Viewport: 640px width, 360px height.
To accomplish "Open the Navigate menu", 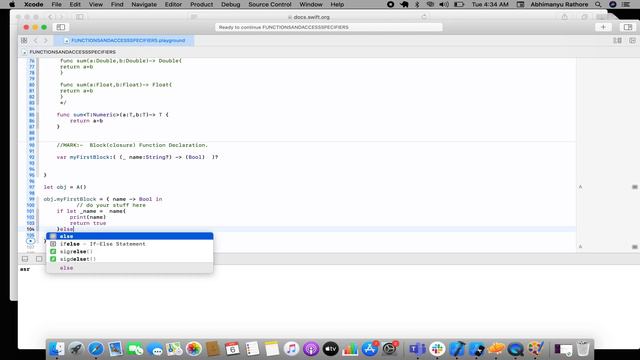I will (144, 4).
